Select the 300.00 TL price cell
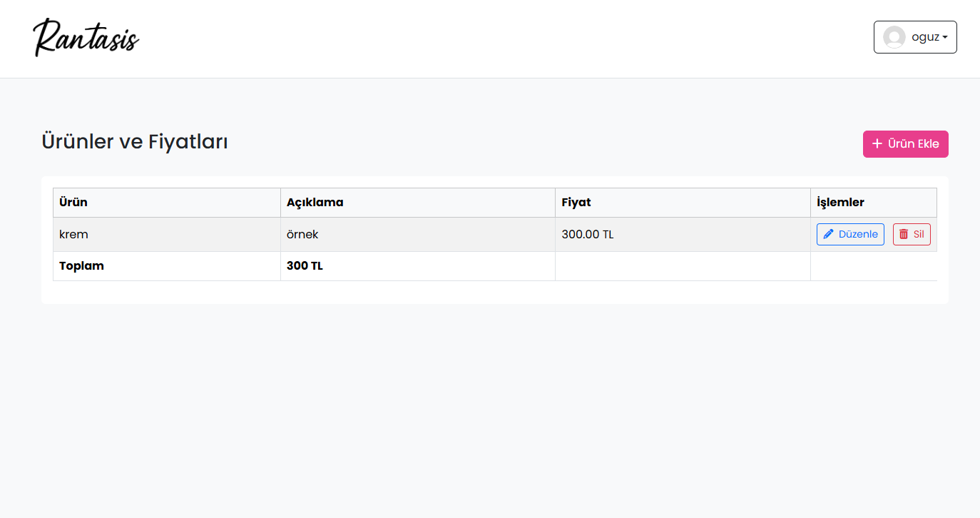This screenshot has height=518, width=980. point(587,235)
